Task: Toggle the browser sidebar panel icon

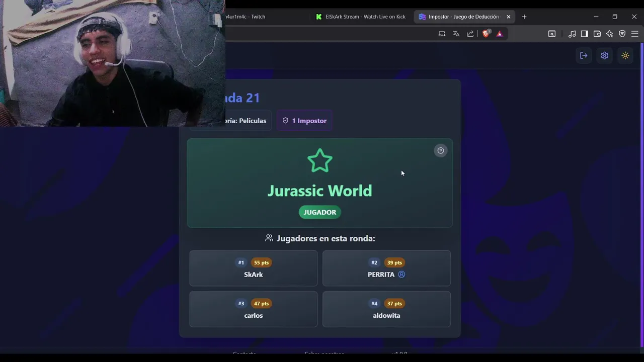Action: tap(584, 34)
